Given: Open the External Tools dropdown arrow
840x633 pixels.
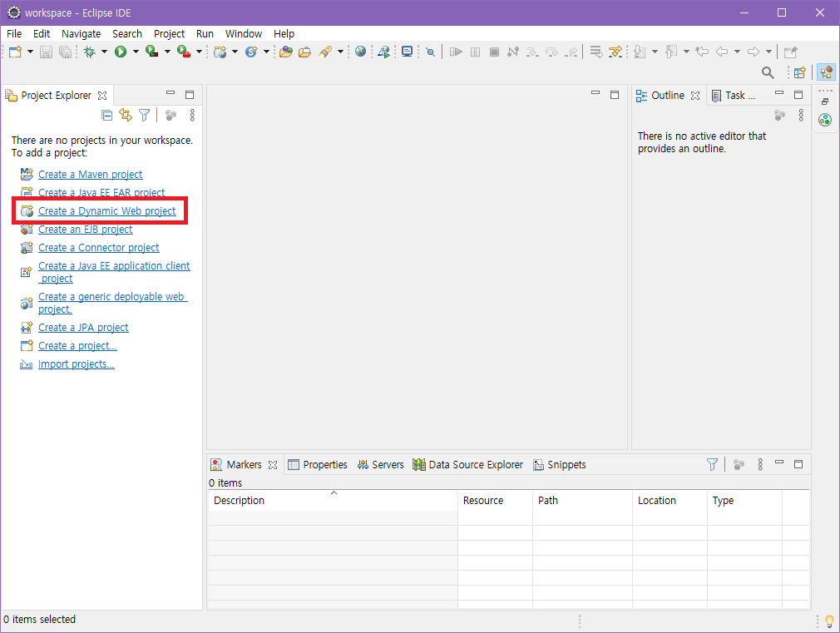Looking at the screenshot, I should 199,52.
